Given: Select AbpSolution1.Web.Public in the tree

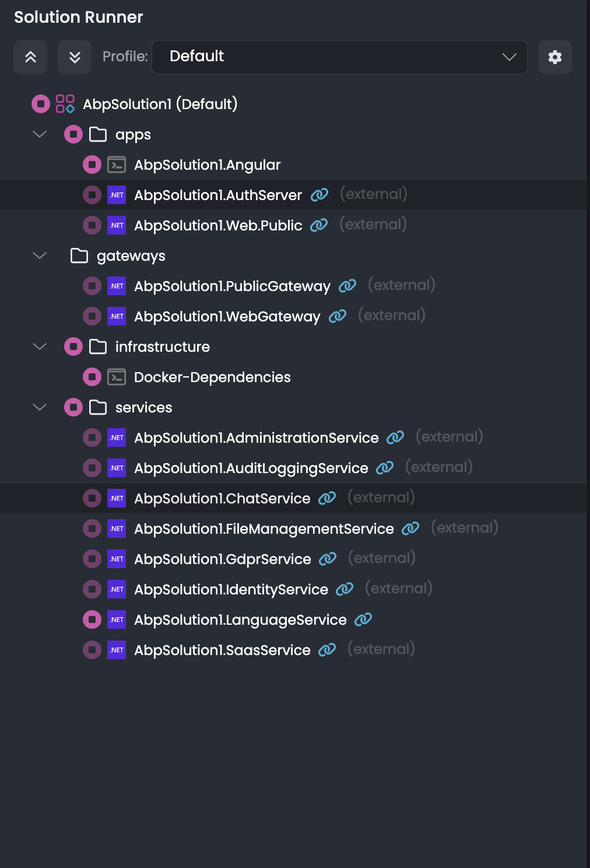Looking at the screenshot, I should coord(218,225).
